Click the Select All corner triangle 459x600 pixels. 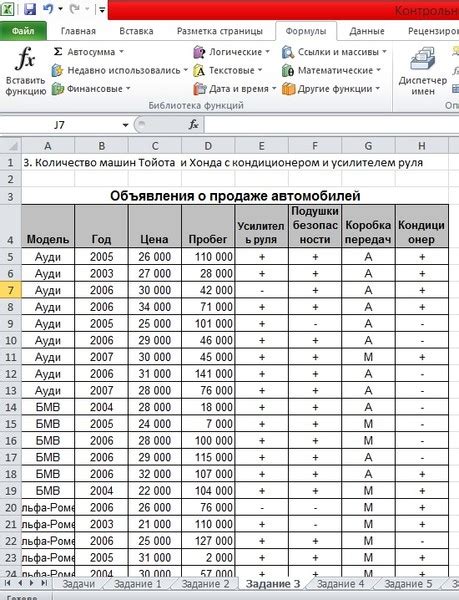(11, 146)
